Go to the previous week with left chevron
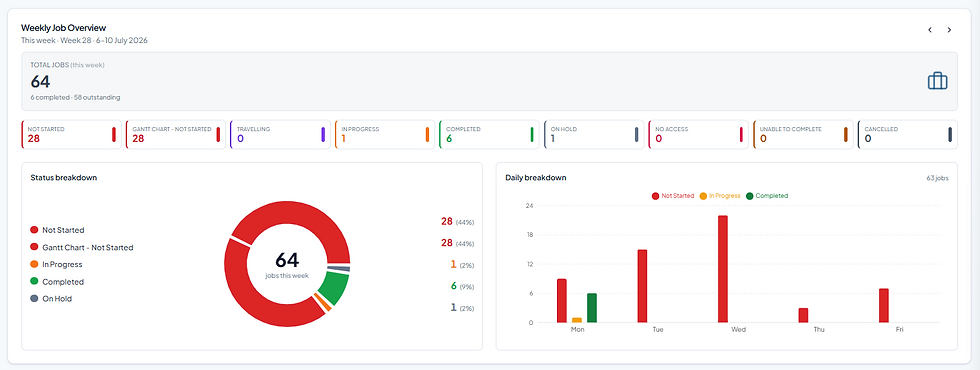 click(929, 30)
